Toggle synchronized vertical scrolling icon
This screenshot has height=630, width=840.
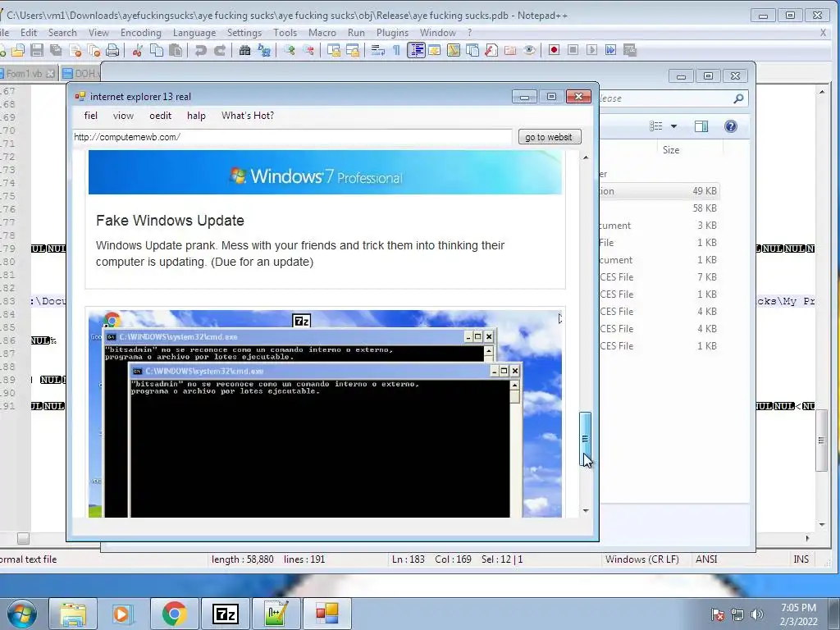[334, 50]
